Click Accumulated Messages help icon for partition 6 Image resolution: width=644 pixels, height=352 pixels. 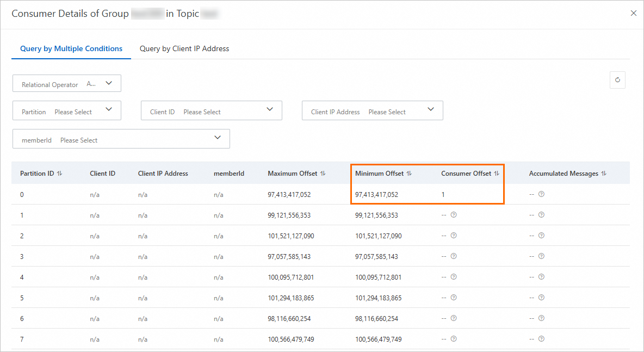click(x=541, y=318)
